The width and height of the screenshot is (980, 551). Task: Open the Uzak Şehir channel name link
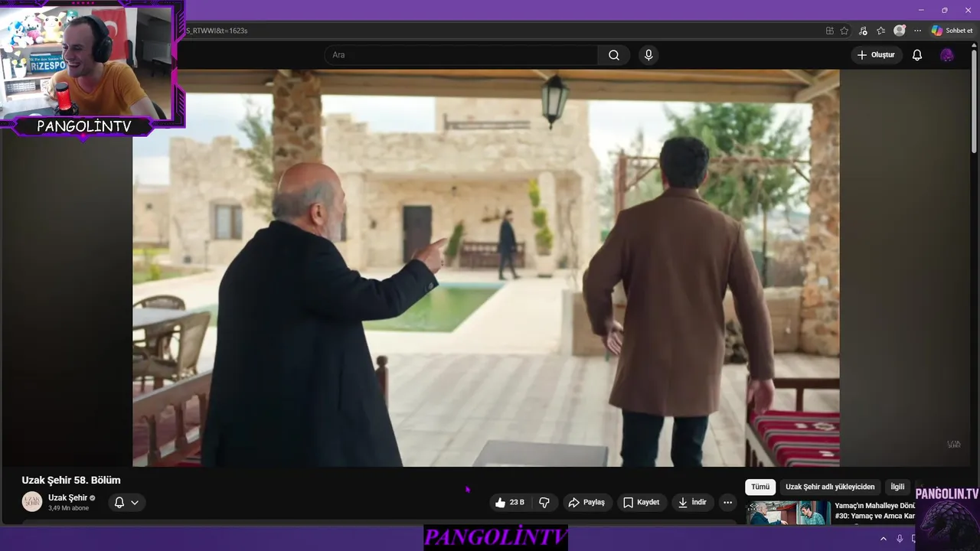click(67, 497)
